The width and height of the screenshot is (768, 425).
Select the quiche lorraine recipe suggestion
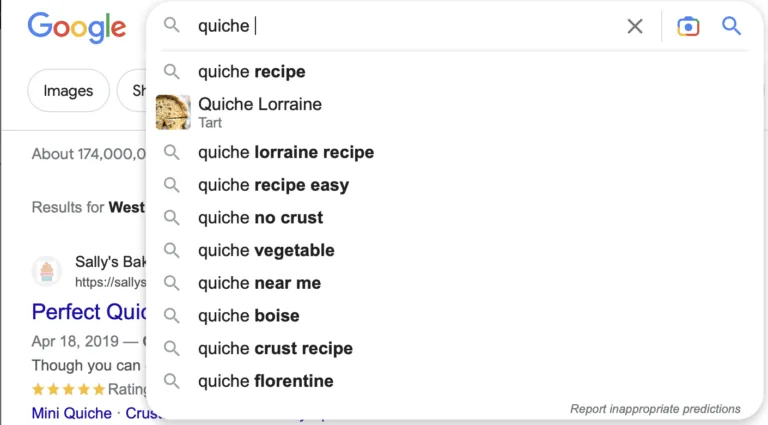(x=455, y=152)
